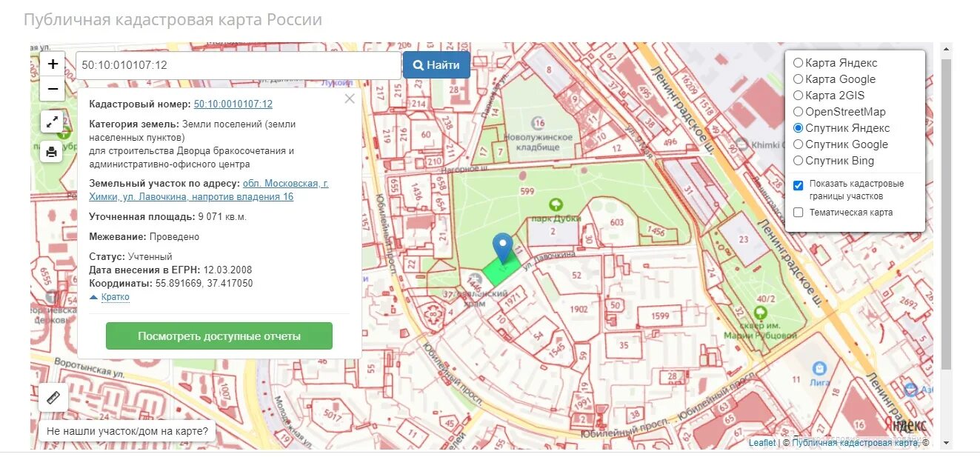
Task: Zoom in using the plus icon
Action: [52, 64]
